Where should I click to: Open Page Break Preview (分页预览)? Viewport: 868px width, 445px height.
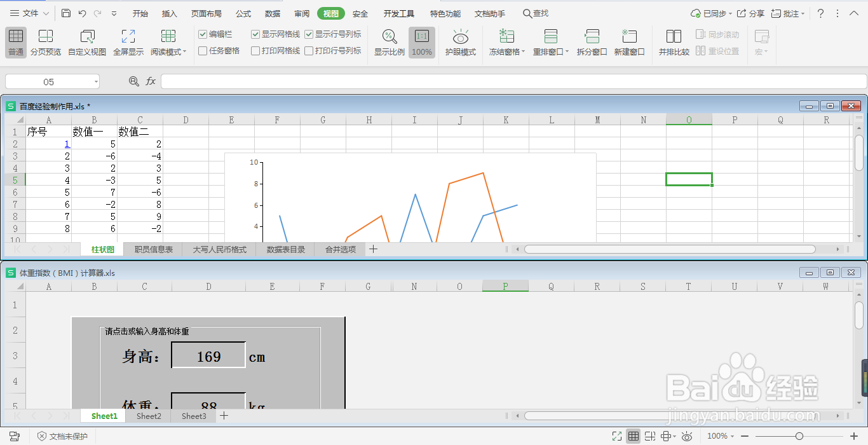click(46, 42)
